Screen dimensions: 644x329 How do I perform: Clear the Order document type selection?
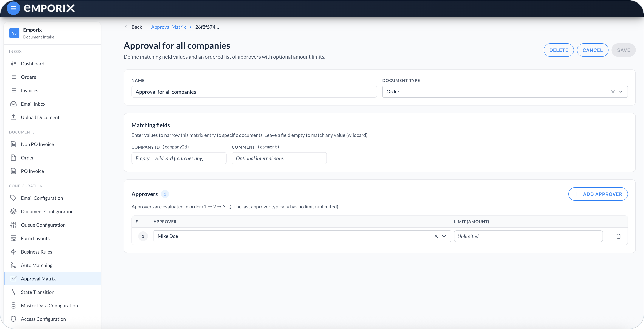pos(613,92)
